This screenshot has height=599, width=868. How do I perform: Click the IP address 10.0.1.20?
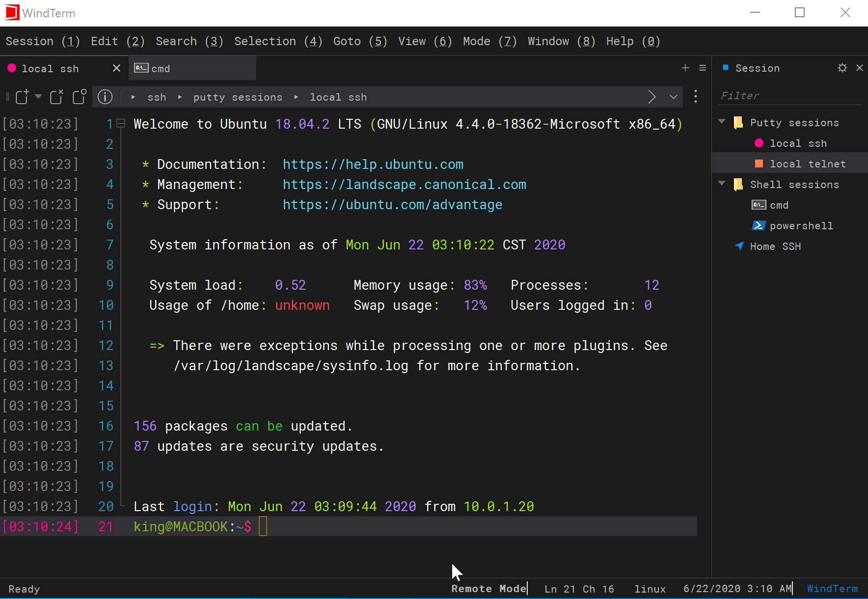(x=499, y=507)
